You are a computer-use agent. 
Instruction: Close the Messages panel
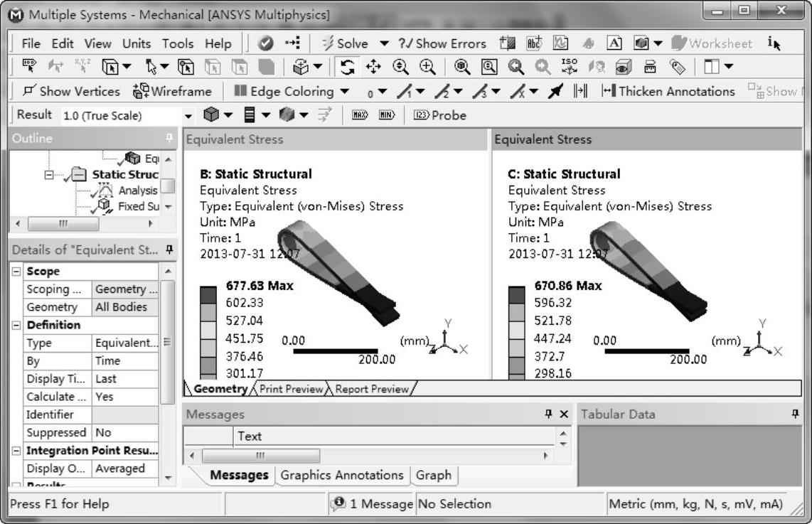[565, 415]
